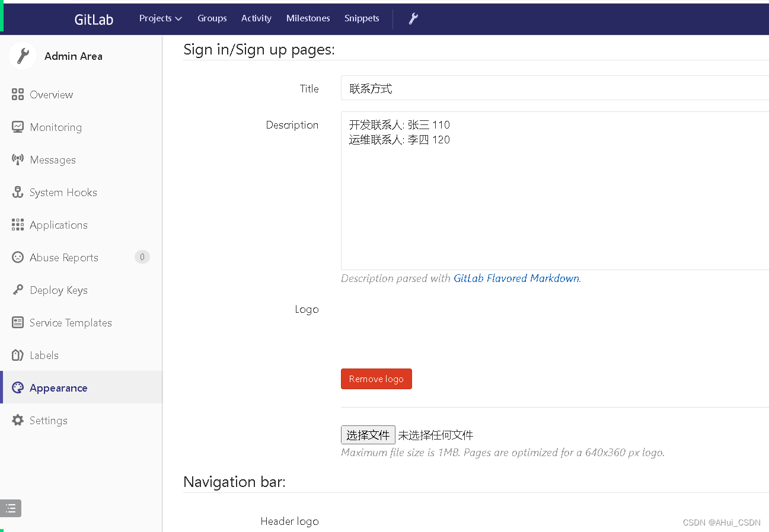Viewport: 769px width, 532px height.
Task: Click the Admin Area wrench avatar icon
Action: coord(23,56)
